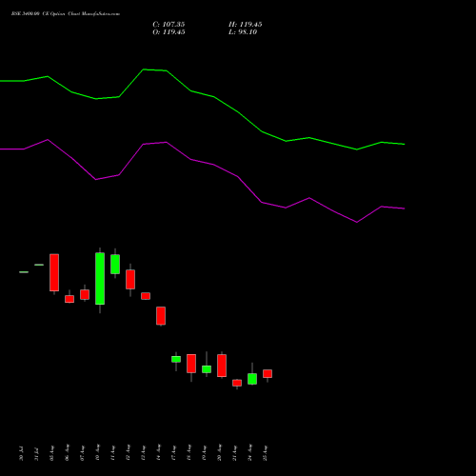The width and height of the screenshot is (476, 476).
Task: Select the 14 Aug date label
Action: pyautogui.click(x=158, y=453)
